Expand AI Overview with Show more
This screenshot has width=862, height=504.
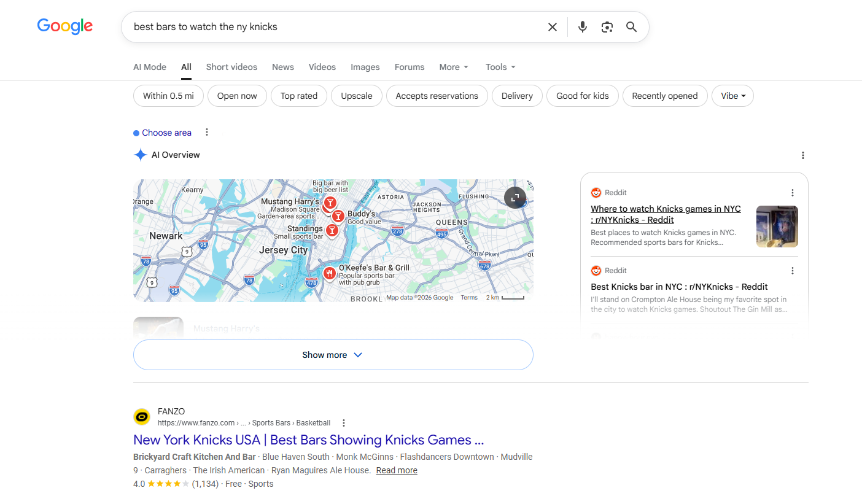(333, 355)
